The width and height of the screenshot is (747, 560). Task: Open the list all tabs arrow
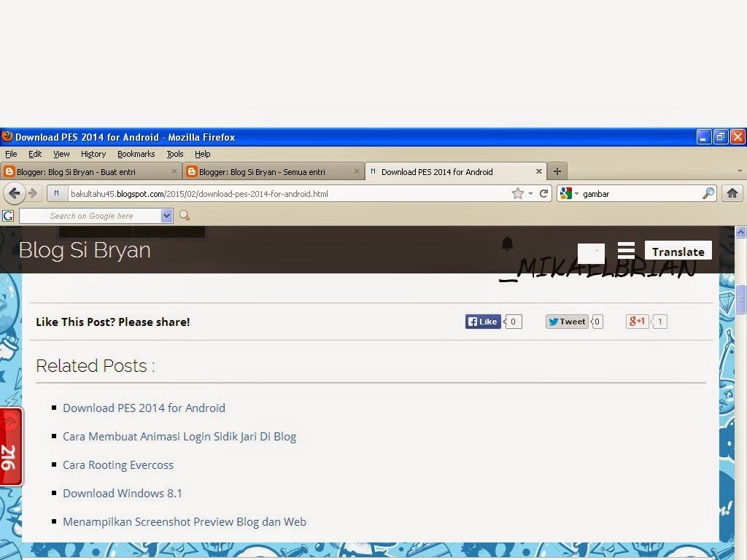(x=740, y=171)
